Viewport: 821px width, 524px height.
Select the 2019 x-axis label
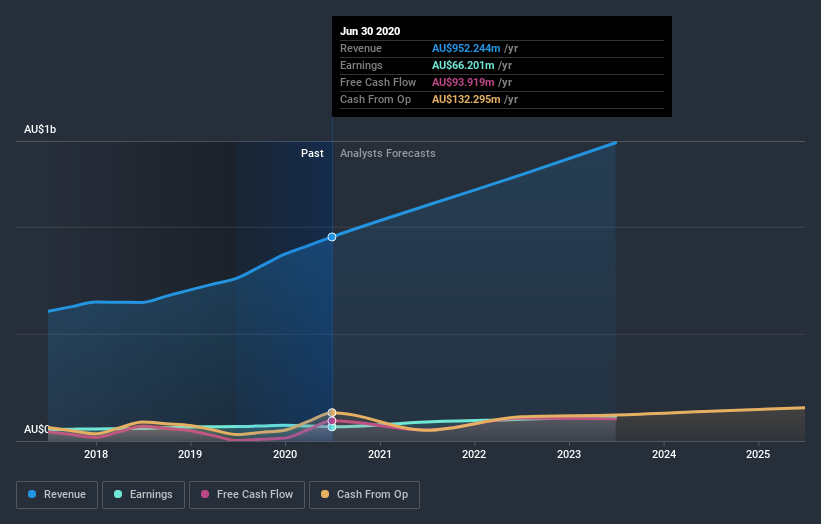click(x=190, y=454)
